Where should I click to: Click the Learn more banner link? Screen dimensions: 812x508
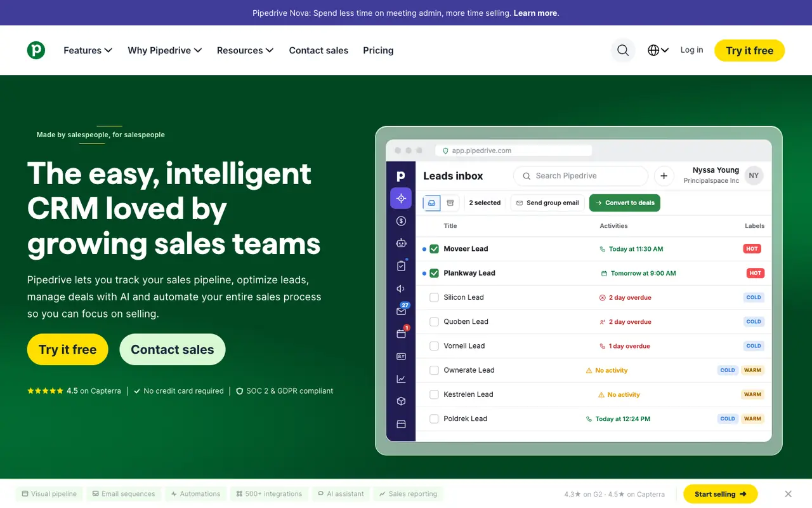(x=535, y=13)
